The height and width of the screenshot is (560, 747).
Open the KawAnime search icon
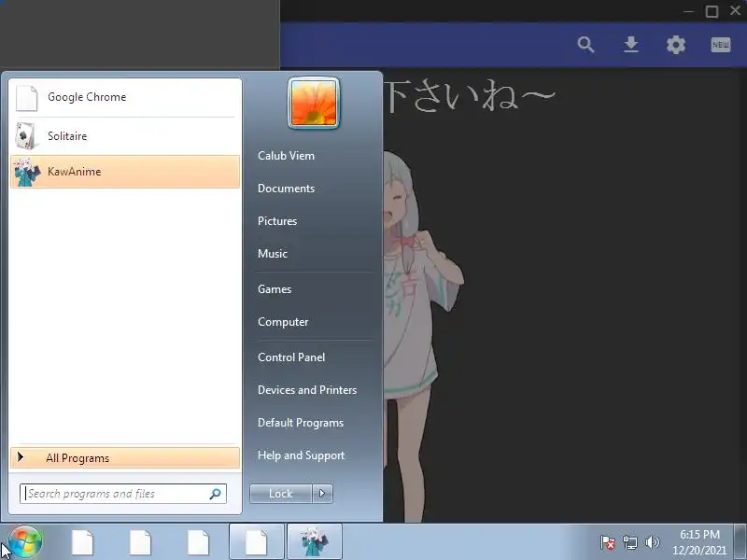point(585,45)
